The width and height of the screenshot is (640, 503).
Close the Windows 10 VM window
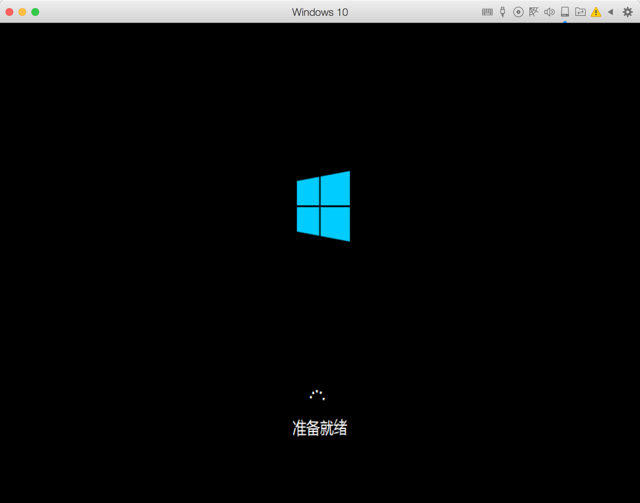pos(9,12)
